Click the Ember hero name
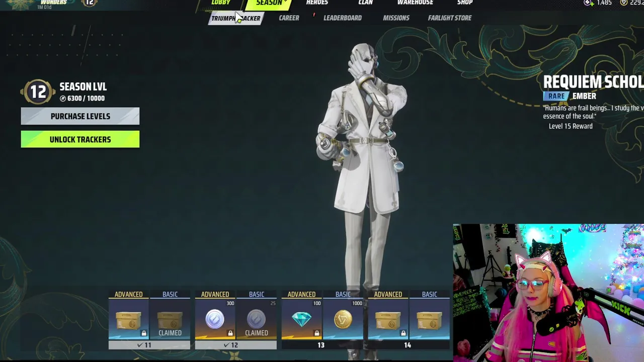 click(x=584, y=96)
